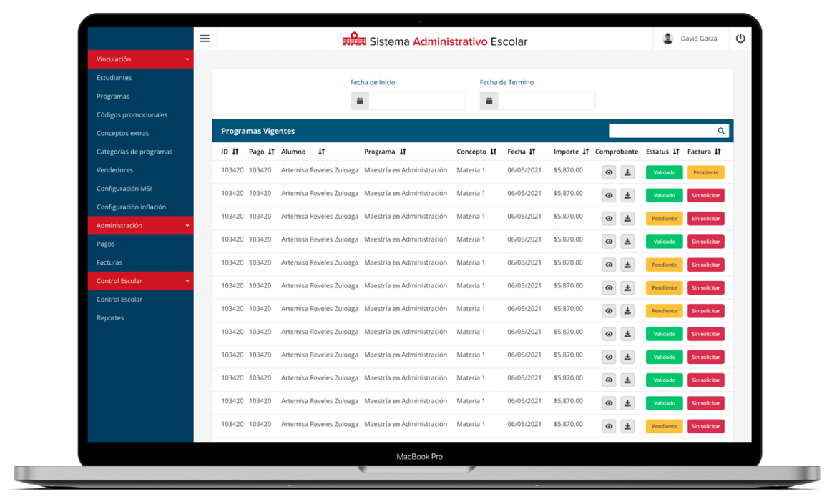Click the Programas Vigentes search field
The height and width of the screenshot is (504, 837).
(x=662, y=131)
